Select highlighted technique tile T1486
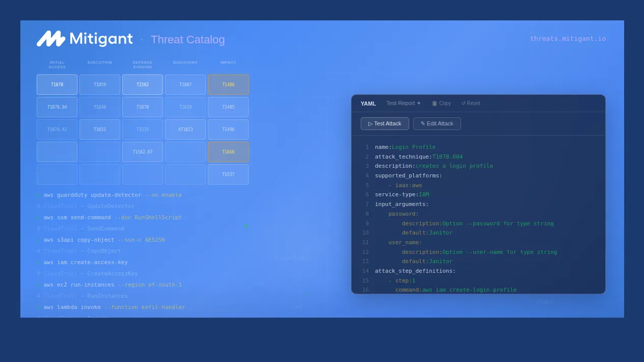The height and width of the screenshot is (362, 644). (x=228, y=85)
